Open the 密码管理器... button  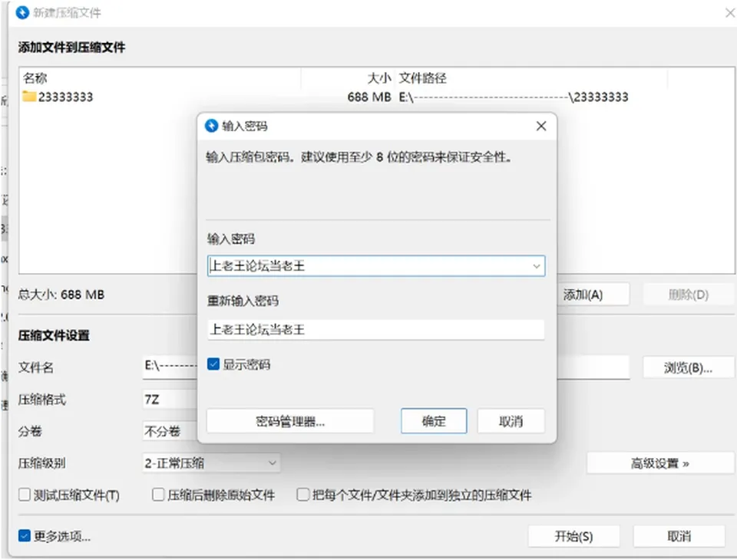pyautogui.click(x=290, y=421)
